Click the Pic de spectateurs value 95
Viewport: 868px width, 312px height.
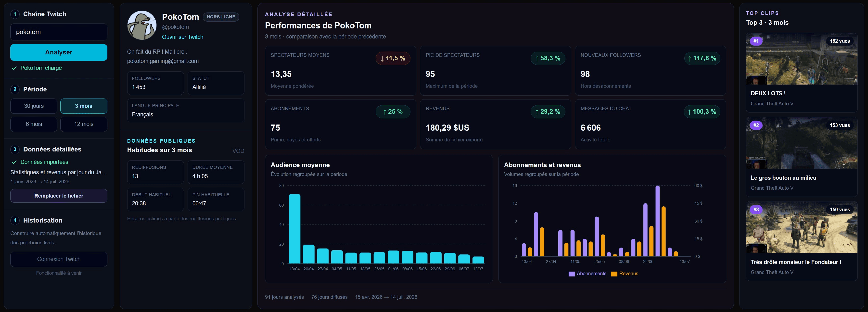(430, 74)
